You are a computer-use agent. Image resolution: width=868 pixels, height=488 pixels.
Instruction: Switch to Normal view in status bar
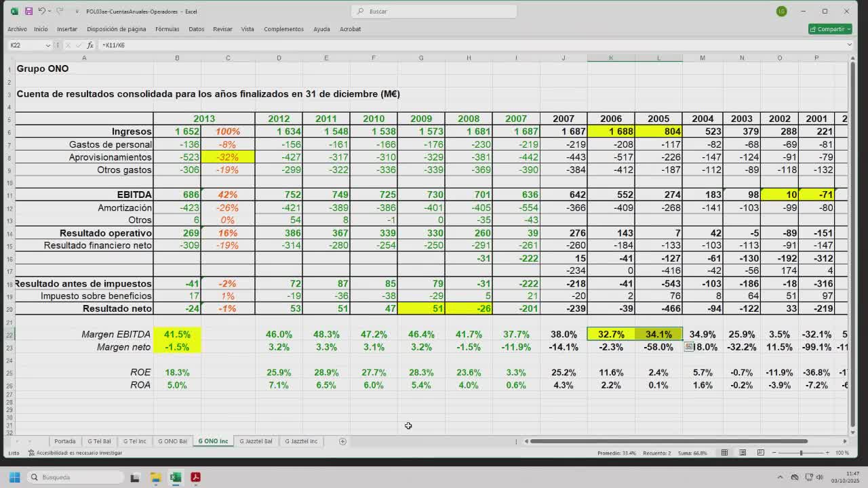coord(724,453)
